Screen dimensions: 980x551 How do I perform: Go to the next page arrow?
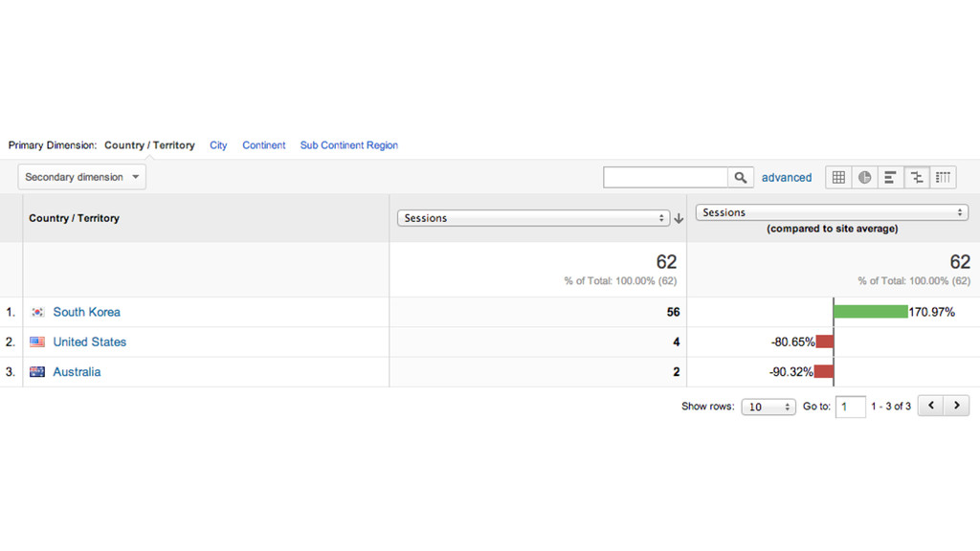(957, 406)
